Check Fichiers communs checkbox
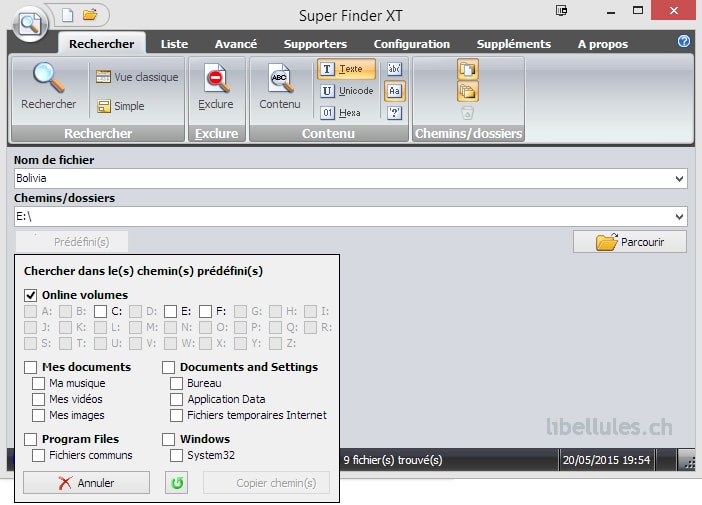 (39, 455)
